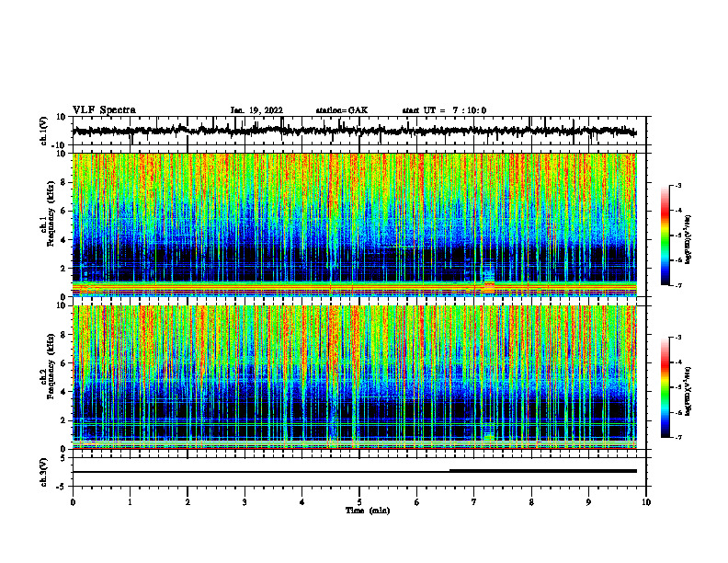Click the ch.1(V) waveform trace panel
The image size is (728, 563).
(358, 131)
